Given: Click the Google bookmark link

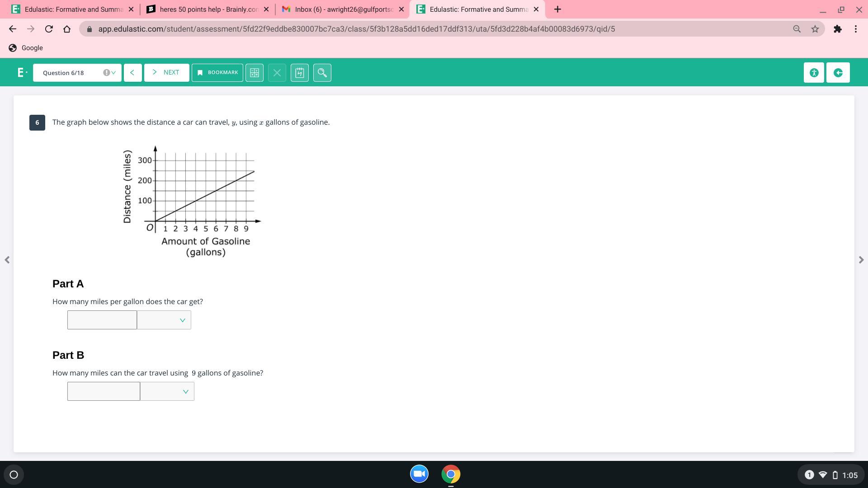Looking at the screenshot, I should [x=26, y=48].
